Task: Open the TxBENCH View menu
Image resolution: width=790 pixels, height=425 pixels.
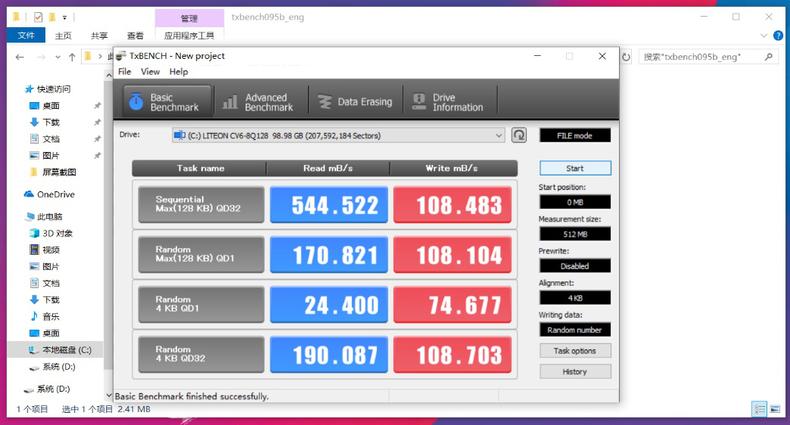Action: click(x=150, y=72)
